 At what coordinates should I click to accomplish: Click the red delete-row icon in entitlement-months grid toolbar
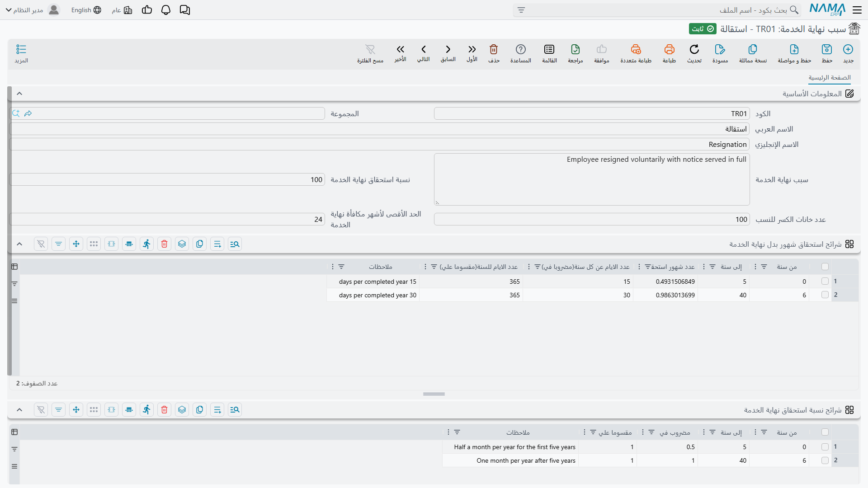click(x=165, y=244)
